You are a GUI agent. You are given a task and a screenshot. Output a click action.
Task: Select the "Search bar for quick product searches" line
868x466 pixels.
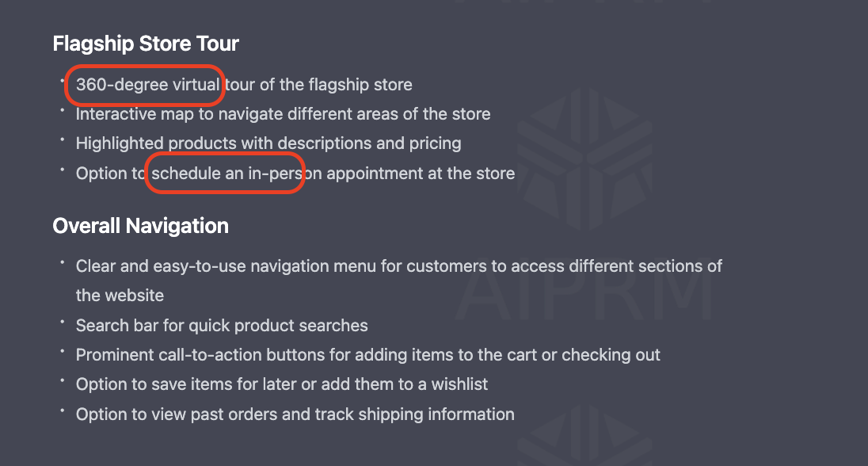[x=222, y=325]
